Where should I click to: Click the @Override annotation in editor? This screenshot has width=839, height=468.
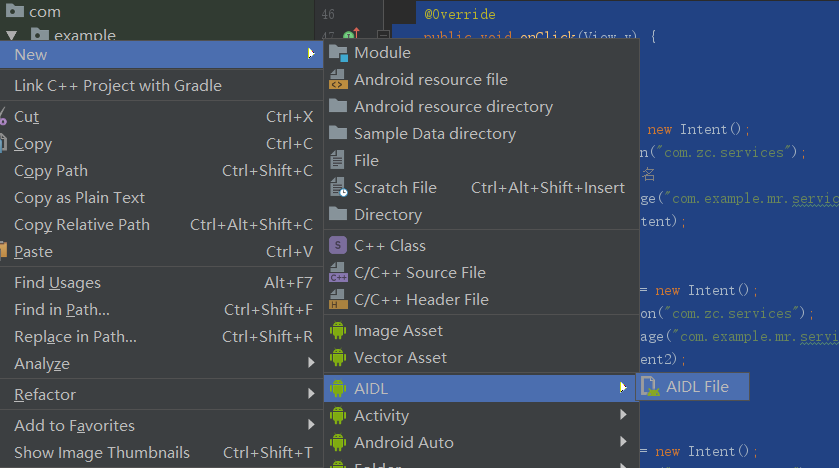coord(460,14)
